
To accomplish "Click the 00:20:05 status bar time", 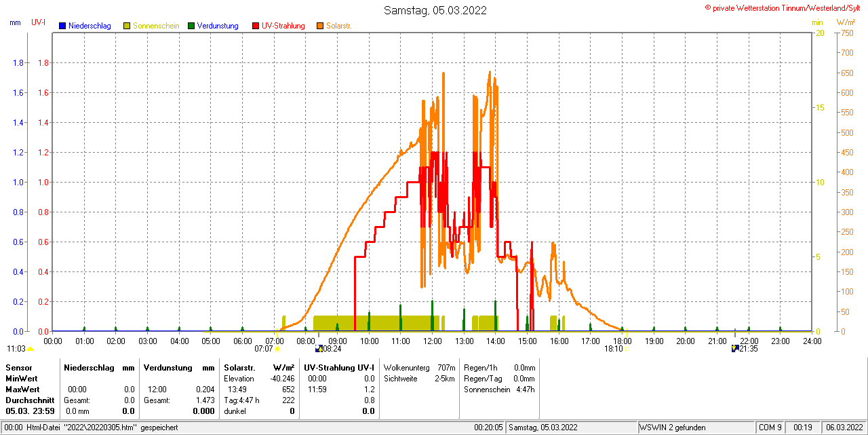I will click(488, 428).
